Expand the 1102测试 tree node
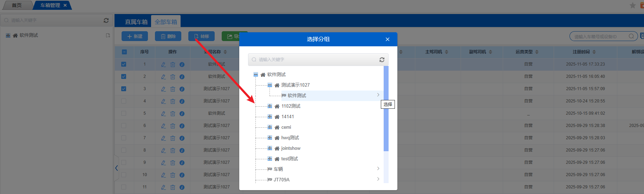644x194 pixels. 269,106
